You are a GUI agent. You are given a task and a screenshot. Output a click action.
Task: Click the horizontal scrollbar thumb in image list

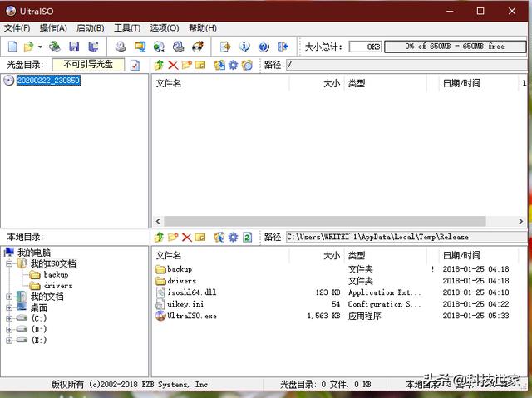pos(325,221)
